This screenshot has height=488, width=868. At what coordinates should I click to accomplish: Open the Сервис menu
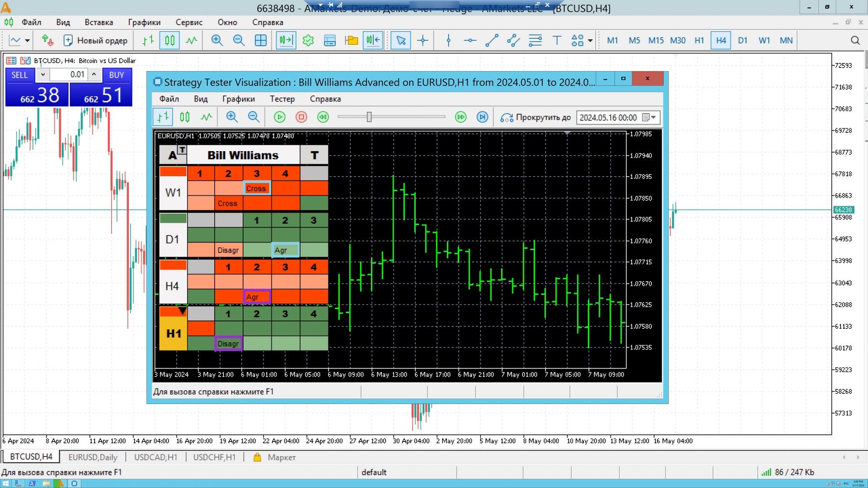click(x=189, y=22)
